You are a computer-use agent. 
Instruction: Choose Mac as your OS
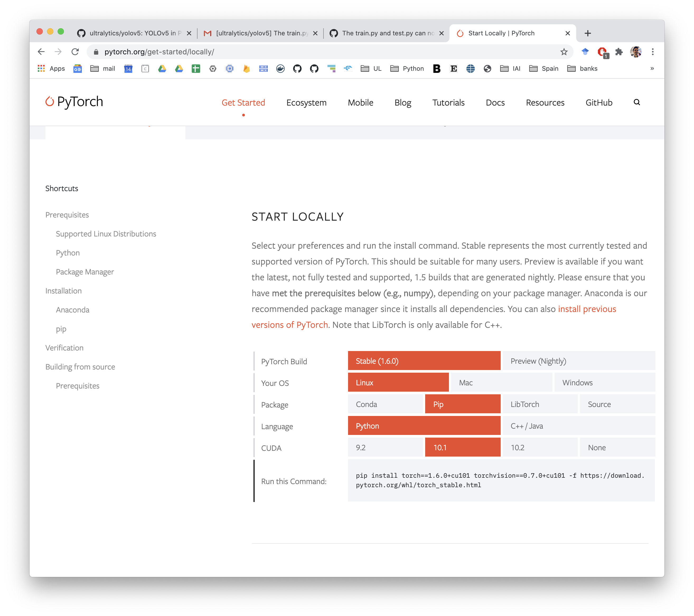point(501,382)
